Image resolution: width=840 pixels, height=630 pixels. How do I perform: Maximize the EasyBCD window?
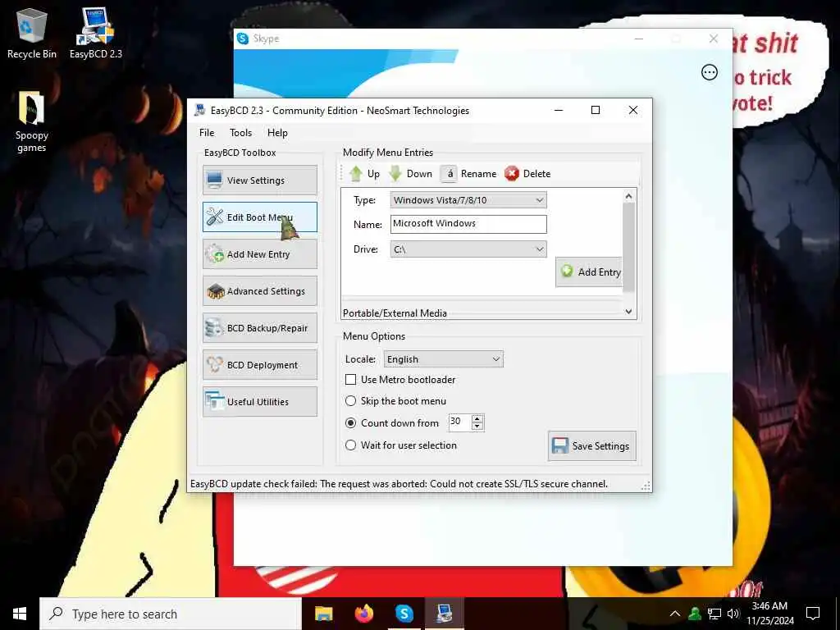pyautogui.click(x=596, y=110)
